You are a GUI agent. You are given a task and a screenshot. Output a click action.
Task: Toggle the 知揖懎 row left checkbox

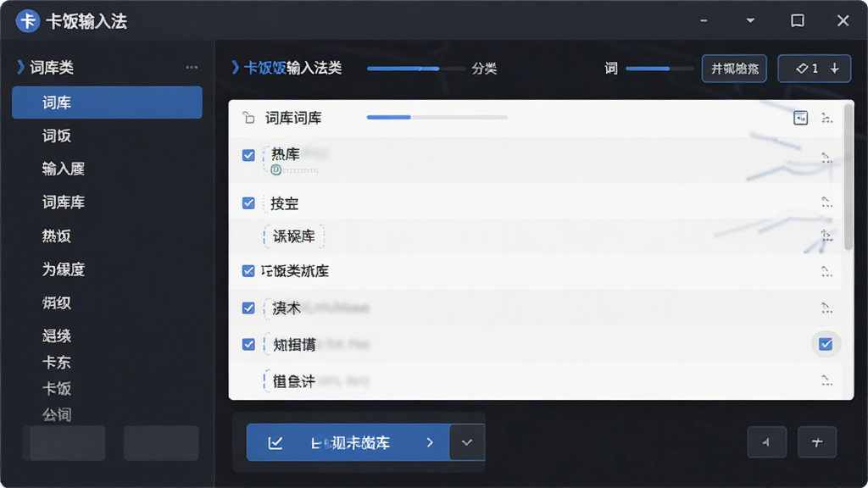click(248, 344)
